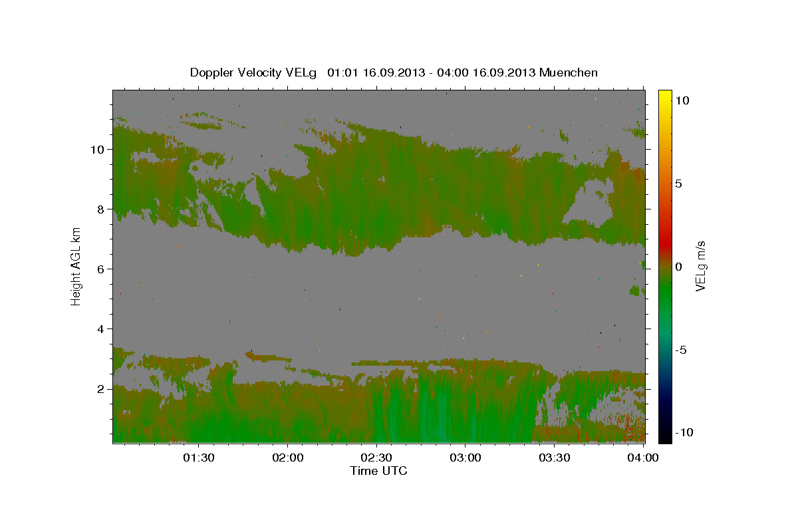Image resolution: width=798 pixels, height=532 pixels.
Task: Click the height axis label '10'
Action: tap(97, 150)
